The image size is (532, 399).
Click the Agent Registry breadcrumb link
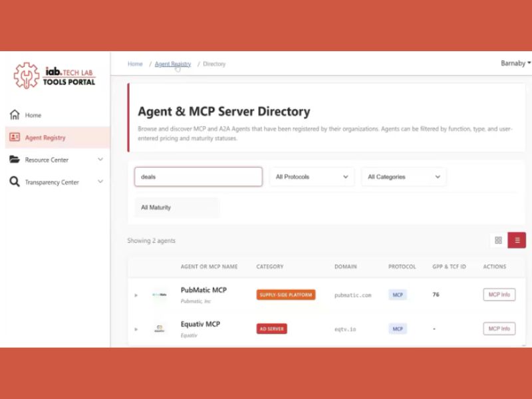(172, 65)
